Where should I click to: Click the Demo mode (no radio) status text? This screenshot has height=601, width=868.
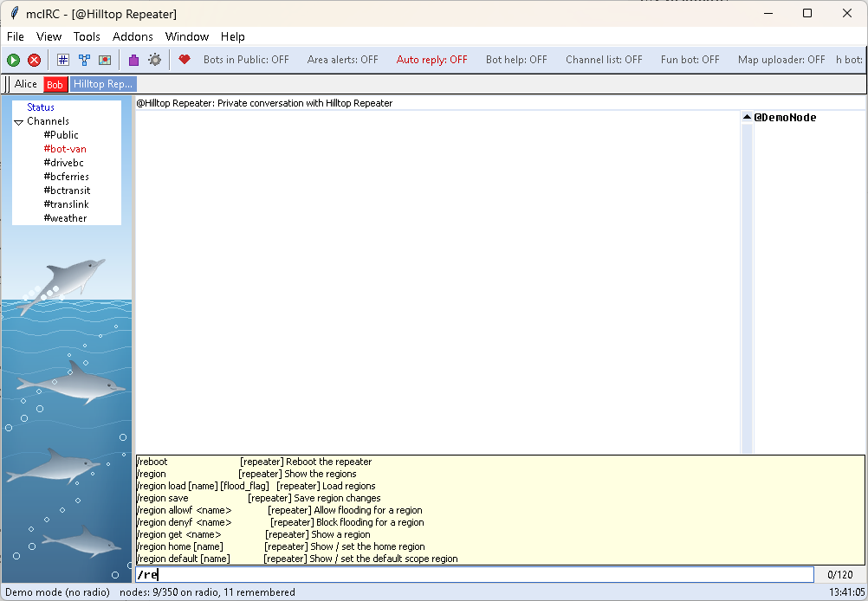pos(57,592)
